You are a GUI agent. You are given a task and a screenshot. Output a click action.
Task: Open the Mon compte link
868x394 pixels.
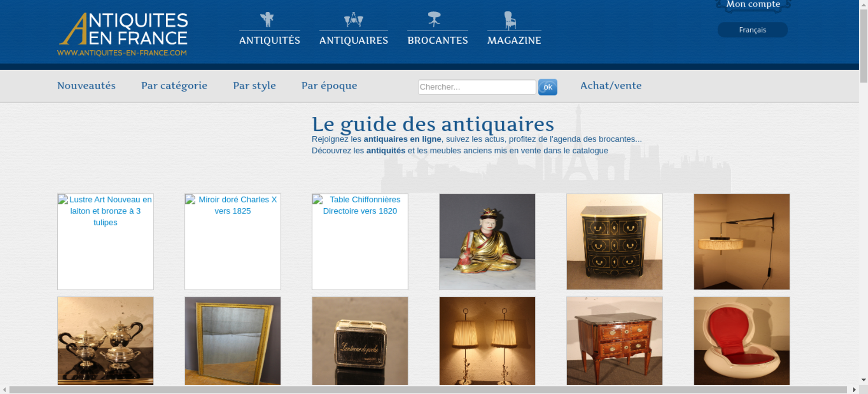click(x=753, y=5)
